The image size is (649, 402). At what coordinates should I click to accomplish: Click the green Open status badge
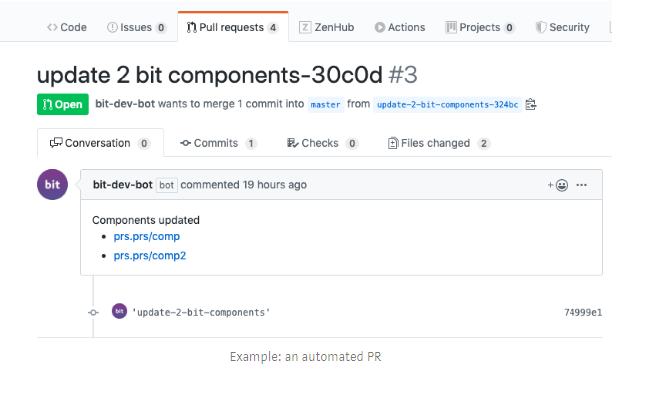coord(62,104)
